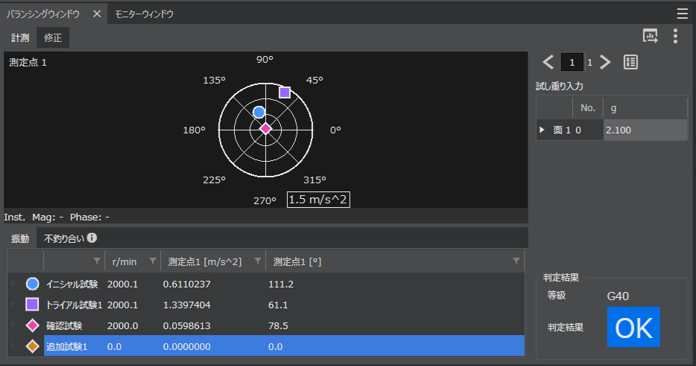
Task: Select the 確認試験 row
Action: (x=266, y=326)
